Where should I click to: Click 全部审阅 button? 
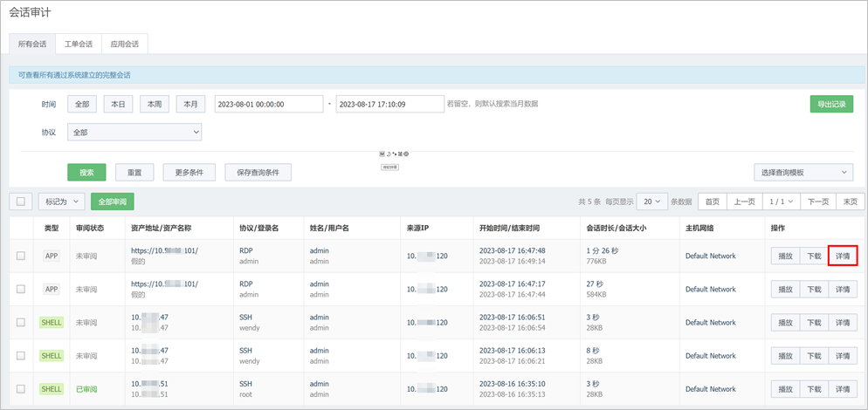click(x=113, y=202)
